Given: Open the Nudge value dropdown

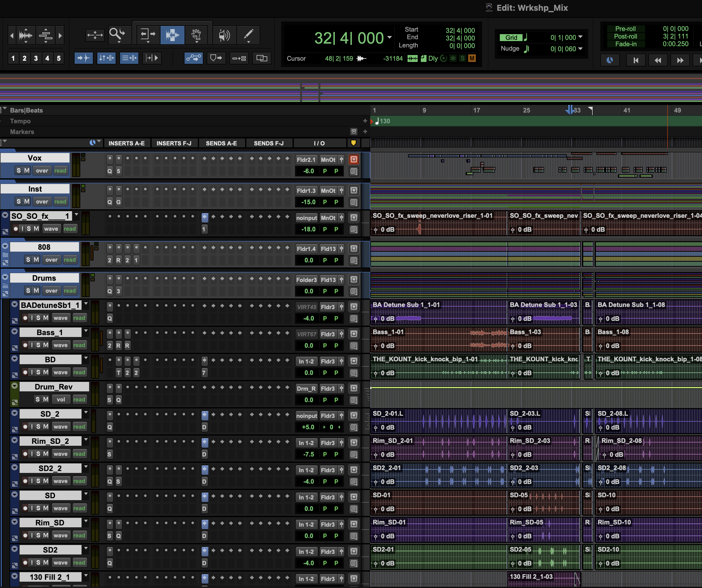Looking at the screenshot, I should tap(580, 49).
